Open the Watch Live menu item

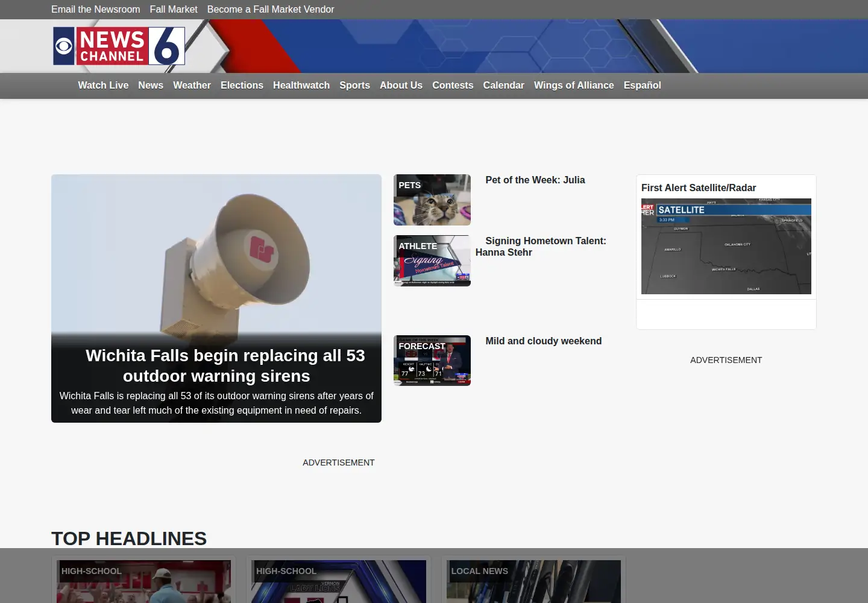tap(103, 86)
